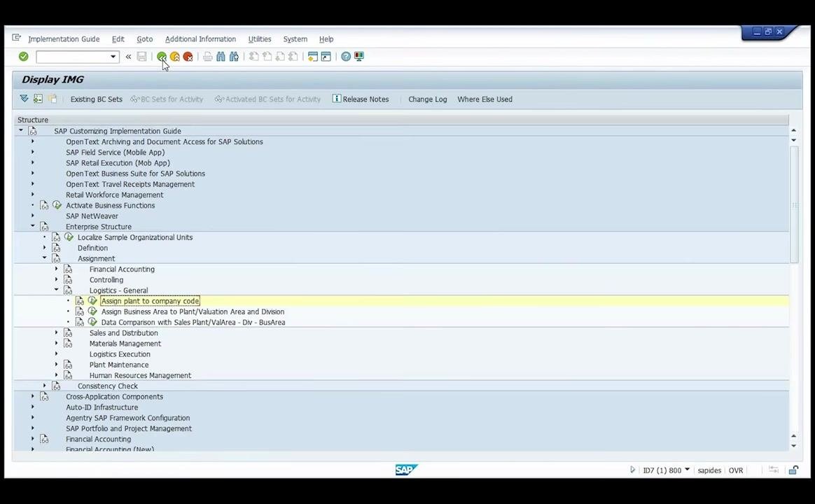
Task: Collapse the Logistics - General node
Action: pyautogui.click(x=56, y=290)
